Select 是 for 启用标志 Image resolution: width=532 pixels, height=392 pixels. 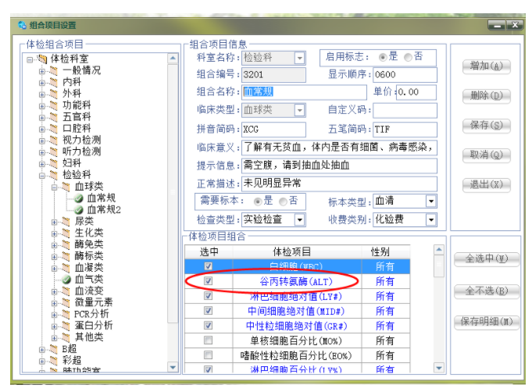tap(383, 57)
